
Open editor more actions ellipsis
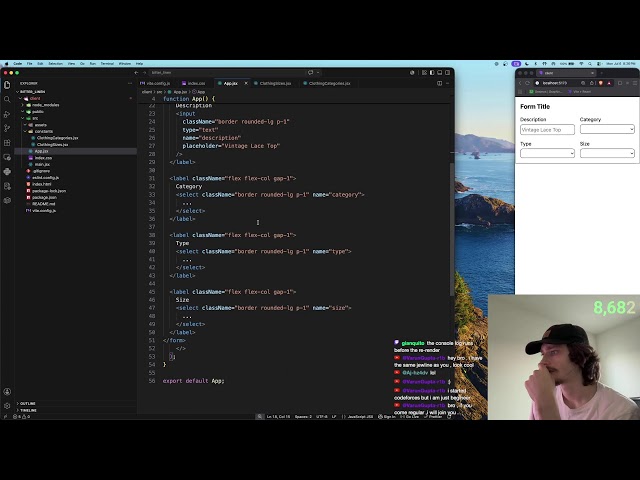pos(447,83)
